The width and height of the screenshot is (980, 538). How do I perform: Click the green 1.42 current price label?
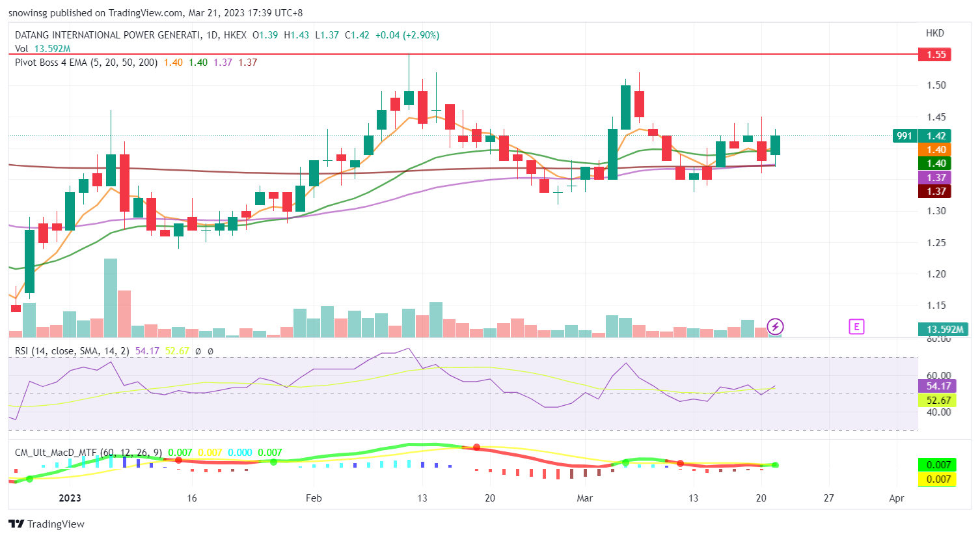(934, 136)
